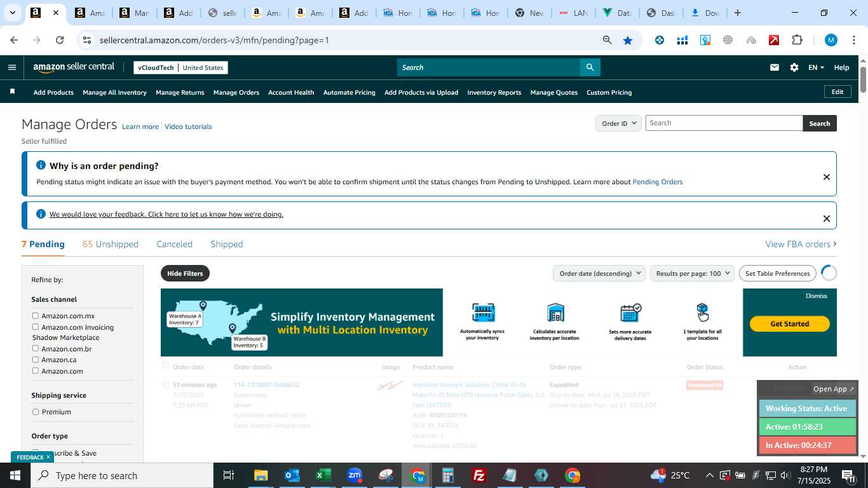
Task: Switch to the Canceled tab
Action: point(174,244)
